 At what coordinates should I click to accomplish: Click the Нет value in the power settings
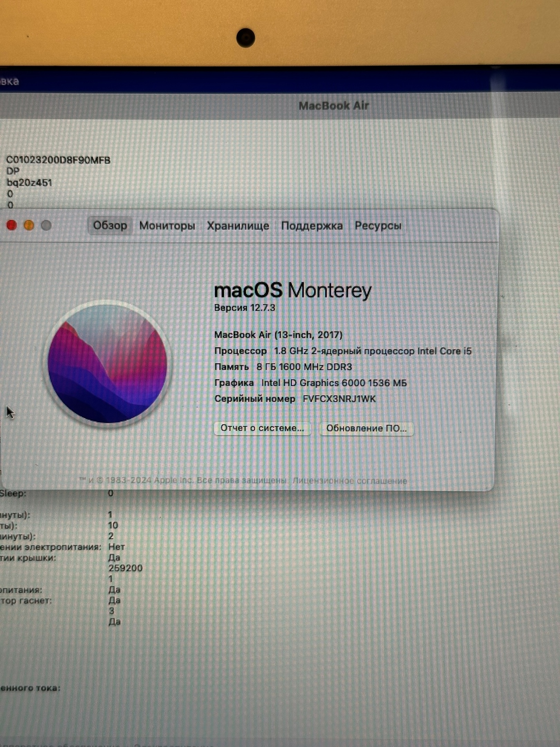tap(116, 547)
